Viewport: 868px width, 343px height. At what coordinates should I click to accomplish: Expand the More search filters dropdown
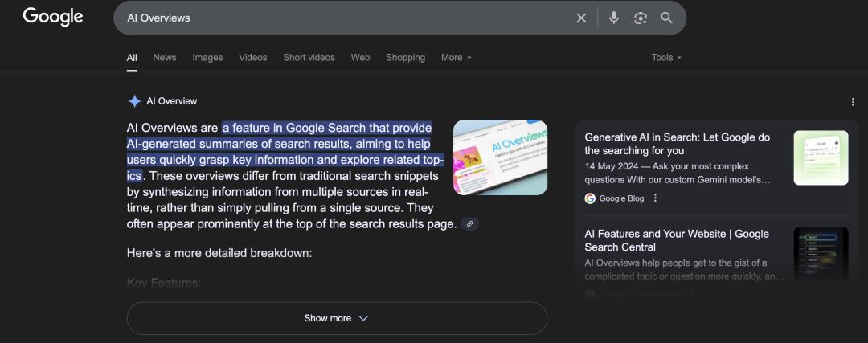(456, 58)
